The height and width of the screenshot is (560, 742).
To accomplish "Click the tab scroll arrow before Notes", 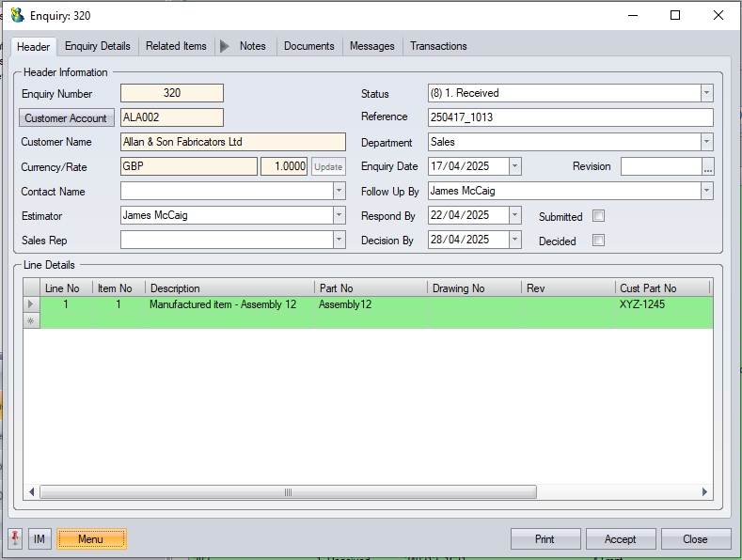I will pos(224,46).
